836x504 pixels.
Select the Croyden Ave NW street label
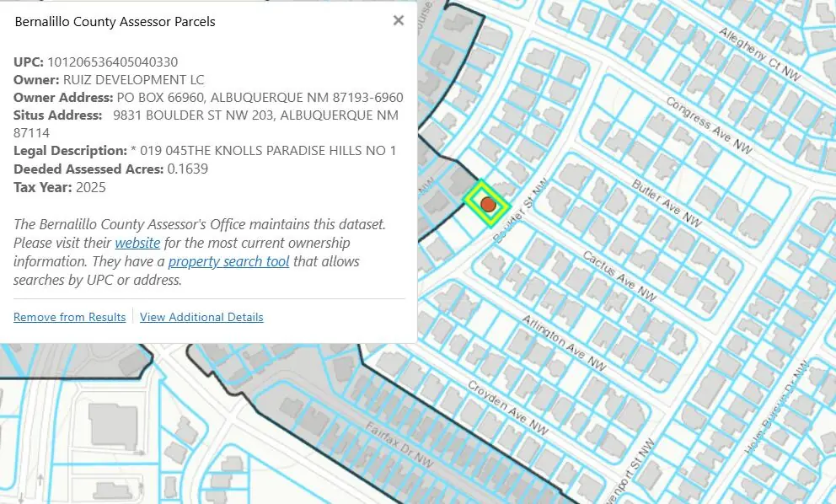coord(507,406)
